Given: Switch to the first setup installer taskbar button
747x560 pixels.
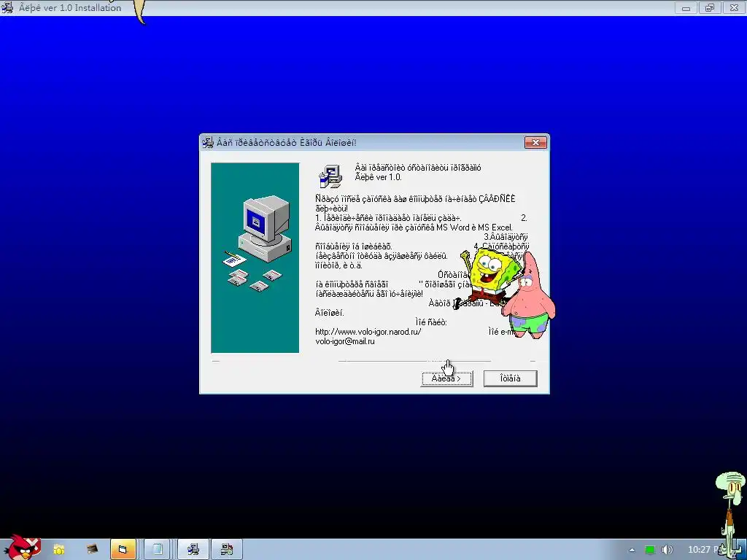Looking at the screenshot, I should pyautogui.click(x=193, y=550).
